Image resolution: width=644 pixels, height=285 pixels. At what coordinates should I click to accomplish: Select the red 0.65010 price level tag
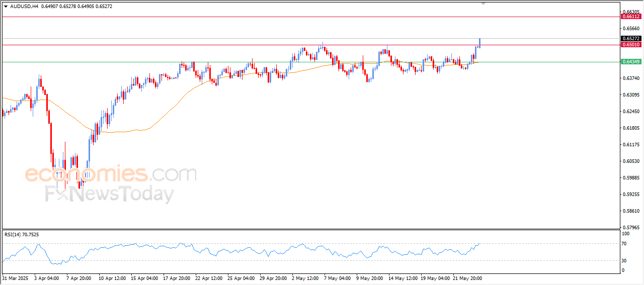pos(631,45)
